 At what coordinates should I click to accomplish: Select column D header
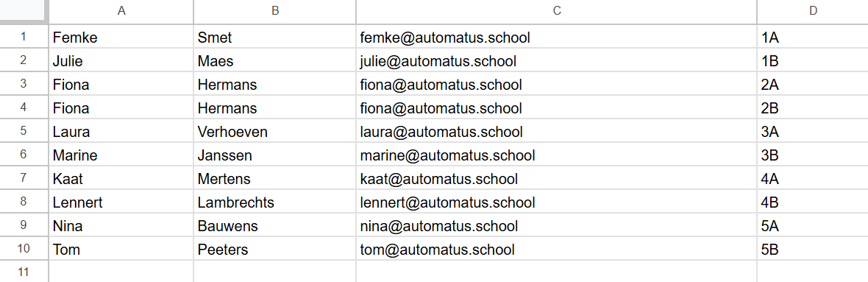813,11
